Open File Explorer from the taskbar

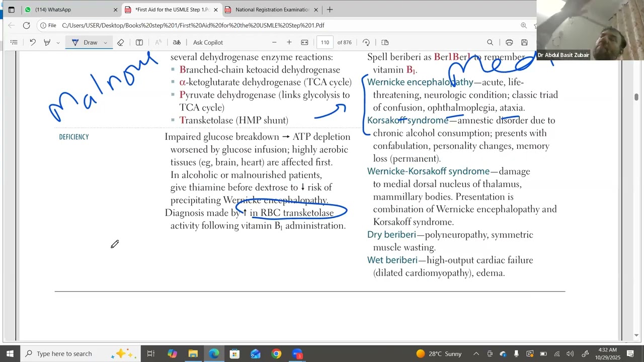[x=193, y=353]
